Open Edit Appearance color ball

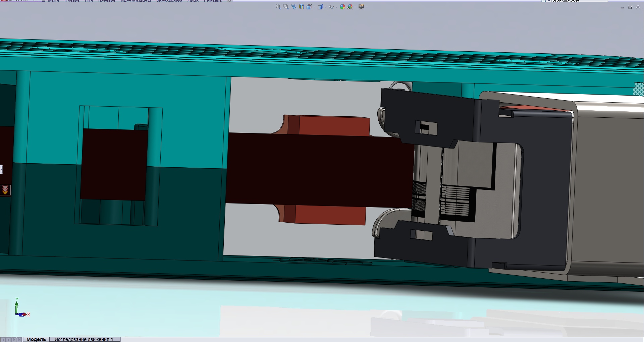342,7
